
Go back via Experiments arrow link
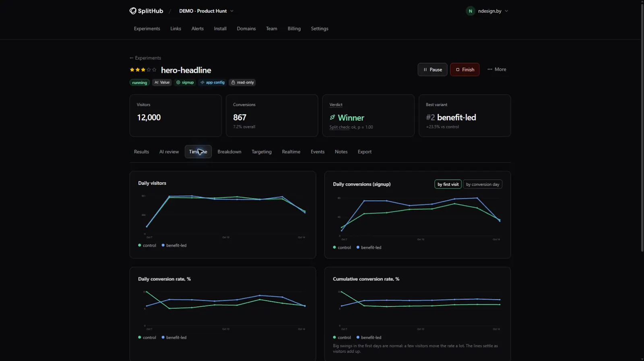click(x=145, y=58)
